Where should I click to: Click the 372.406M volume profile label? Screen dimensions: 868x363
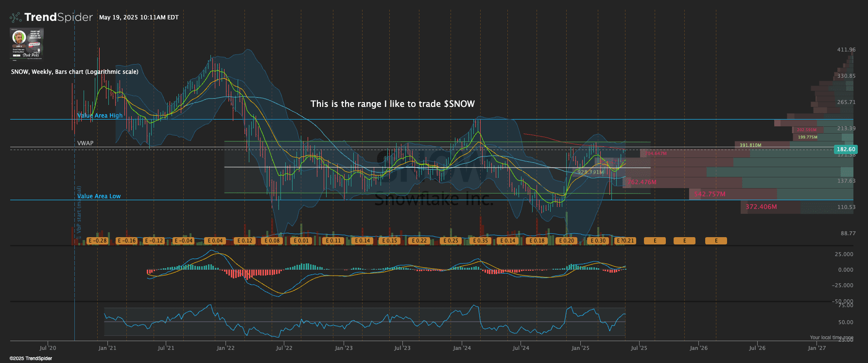pos(761,207)
